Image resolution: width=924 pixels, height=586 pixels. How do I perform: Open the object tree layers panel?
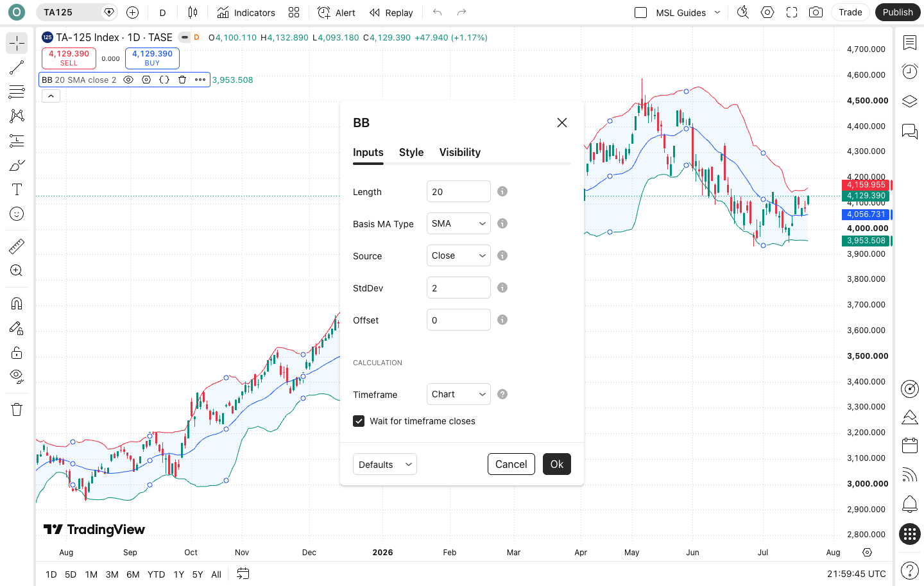909,101
